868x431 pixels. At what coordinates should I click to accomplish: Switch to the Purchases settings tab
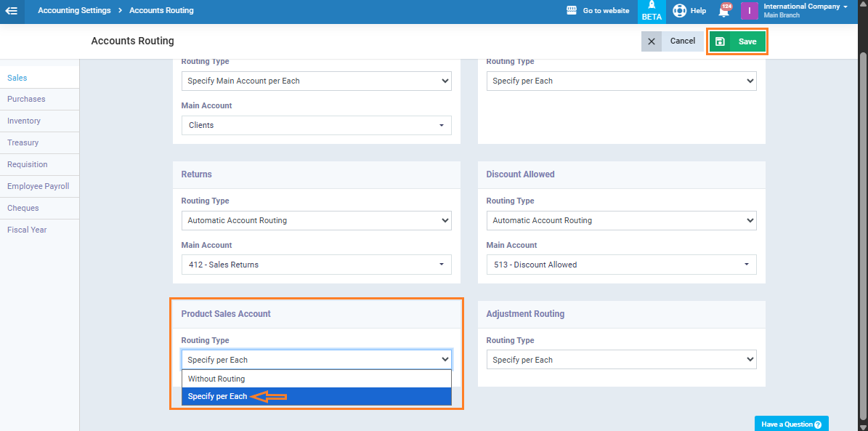(26, 99)
